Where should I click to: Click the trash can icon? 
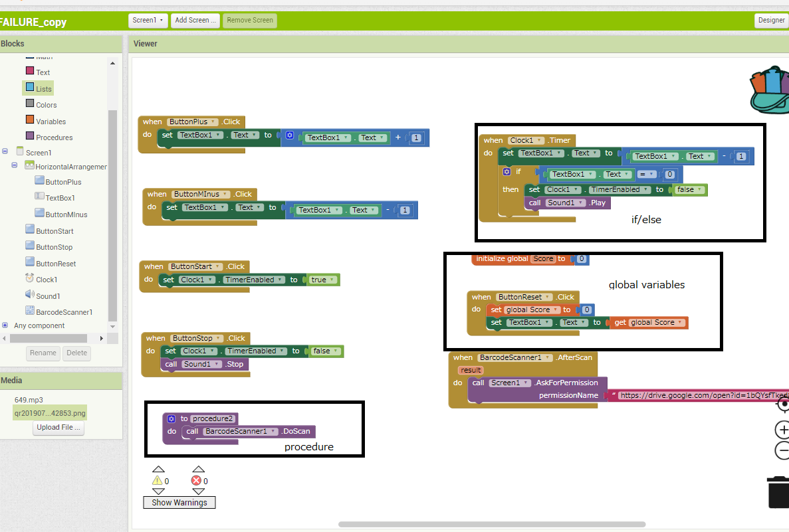coord(778,491)
